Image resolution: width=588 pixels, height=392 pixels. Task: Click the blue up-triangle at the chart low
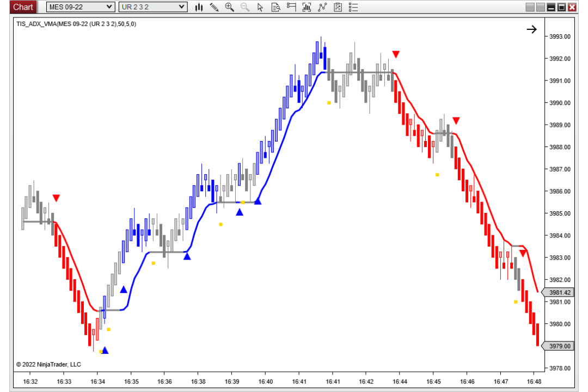point(105,351)
